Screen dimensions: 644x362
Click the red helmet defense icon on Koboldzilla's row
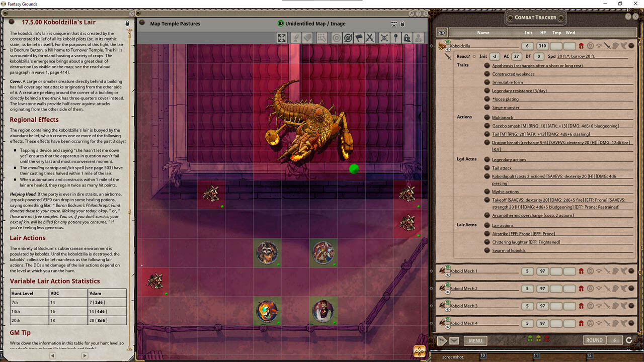(581, 45)
